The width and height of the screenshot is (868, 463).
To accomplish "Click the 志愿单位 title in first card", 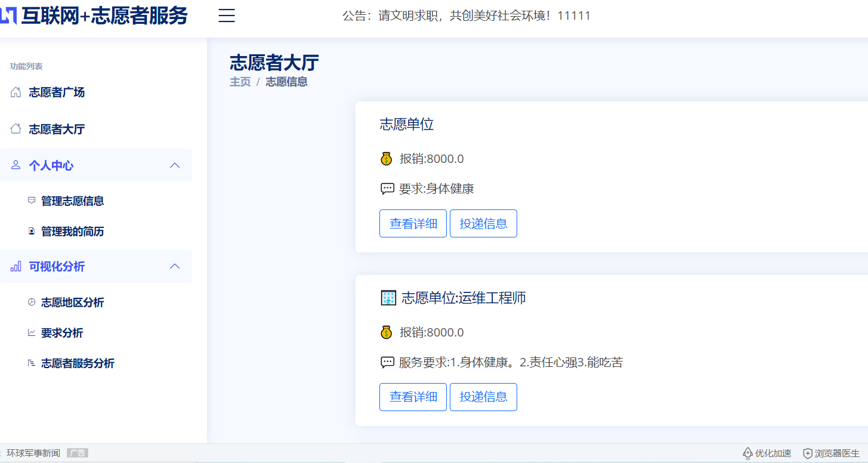I will pyautogui.click(x=407, y=124).
